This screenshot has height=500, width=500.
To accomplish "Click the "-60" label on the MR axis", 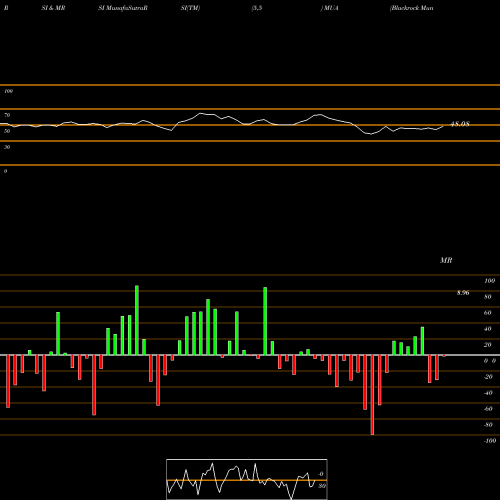I will pyautogui.click(x=488, y=409).
